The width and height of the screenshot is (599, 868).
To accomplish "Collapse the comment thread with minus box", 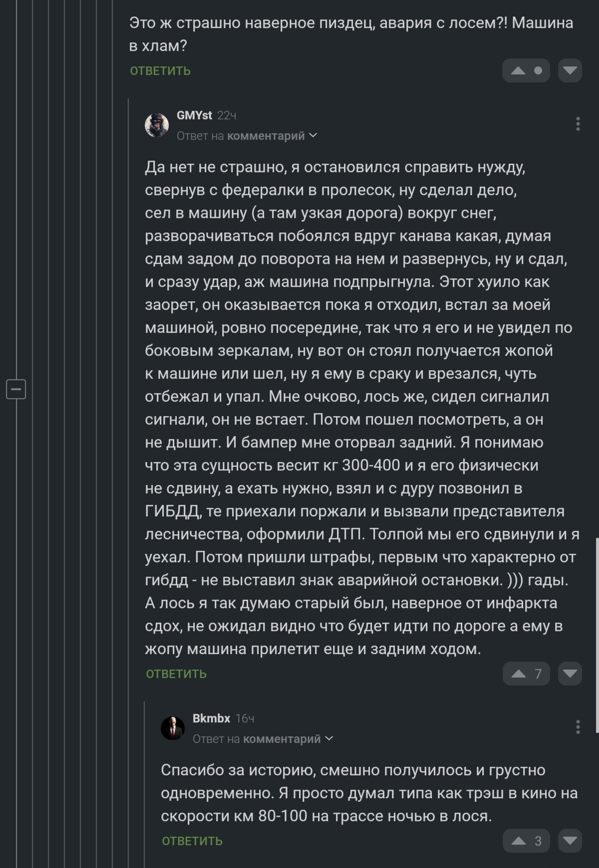I will point(16,389).
